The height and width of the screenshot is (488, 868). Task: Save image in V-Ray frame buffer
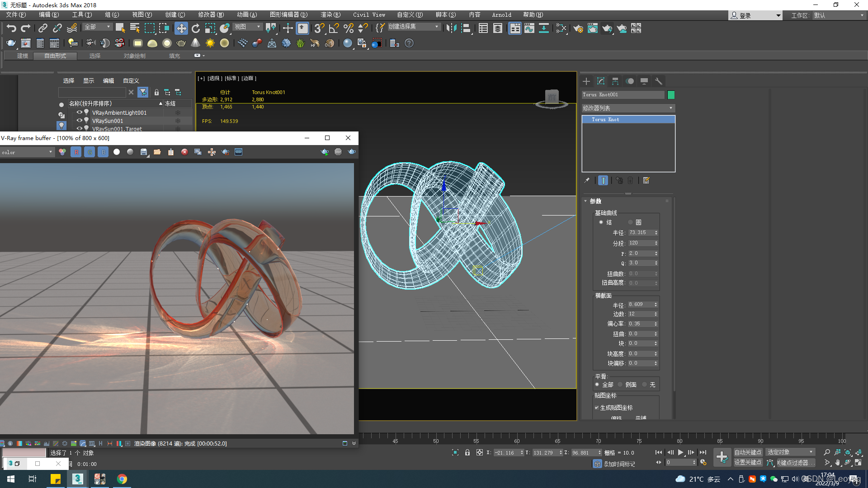[144, 152]
